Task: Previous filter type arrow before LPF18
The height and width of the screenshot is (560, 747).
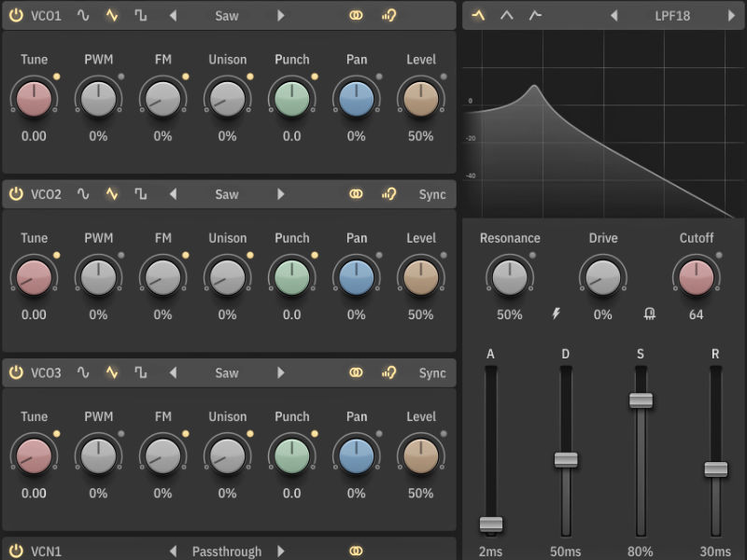Action: point(614,16)
